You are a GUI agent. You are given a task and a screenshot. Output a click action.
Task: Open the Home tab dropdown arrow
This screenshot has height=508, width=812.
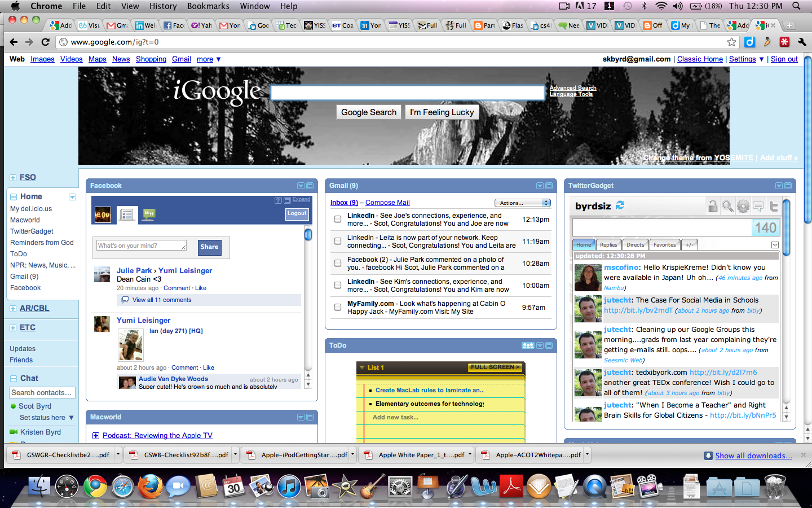point(72,197)
